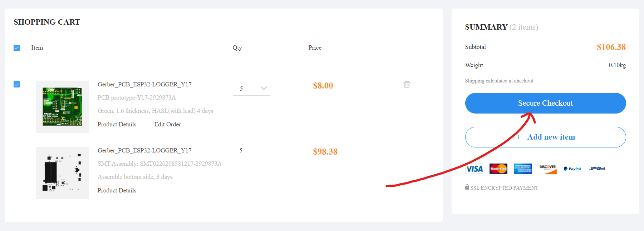Screen dimensions: 644x231
Task: Click the MasterCard payment logo
Action: tap(498, 169)
